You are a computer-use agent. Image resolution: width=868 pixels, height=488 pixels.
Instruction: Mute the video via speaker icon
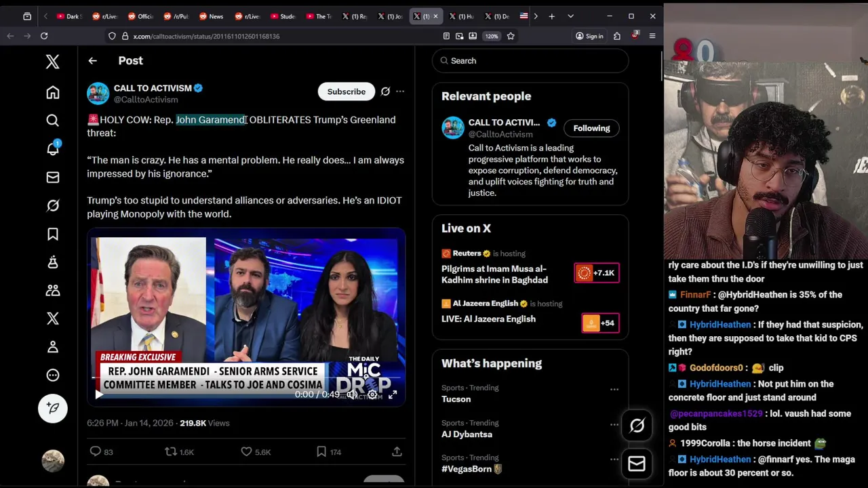pos(351,394)
